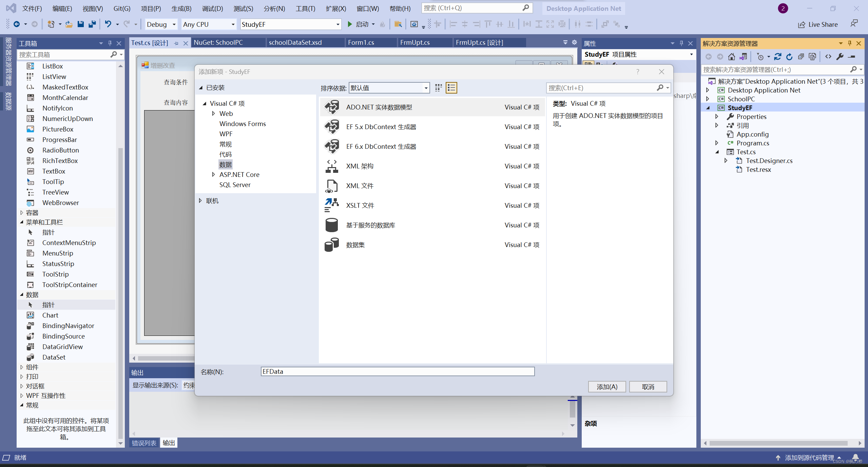Click the Solution Explorer horizontal scrollbar
The width and height of the screenshot is (868, 467).
coord(778,443)
